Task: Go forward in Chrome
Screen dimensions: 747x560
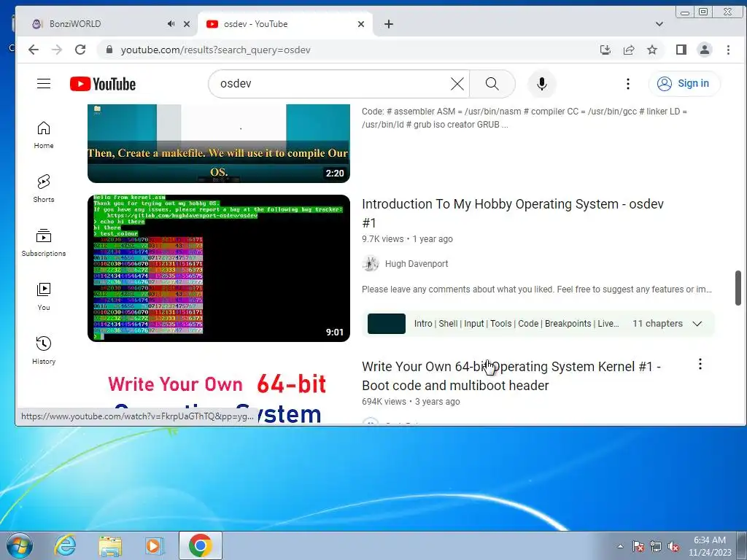Action: (x=57, y=50)
